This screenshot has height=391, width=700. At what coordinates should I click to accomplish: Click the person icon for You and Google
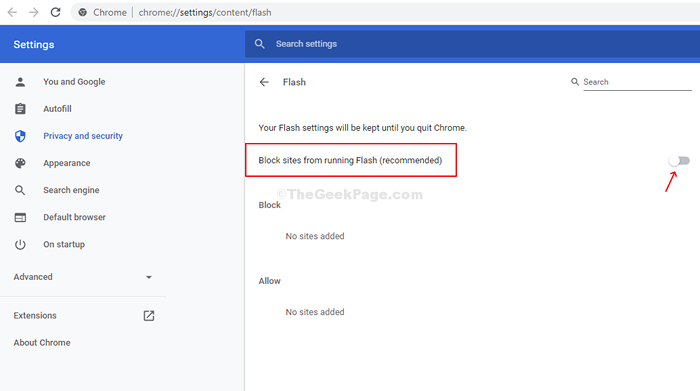point(20,82)
